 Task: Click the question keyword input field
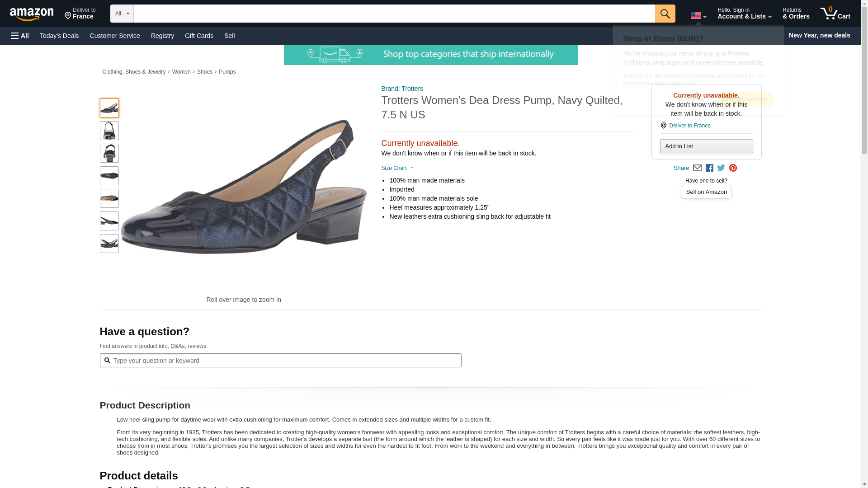[280, 361]
